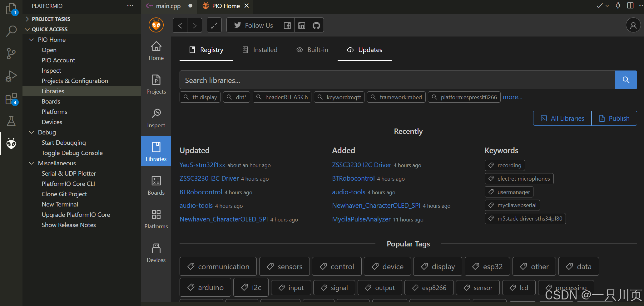Apply the platform:espressif8266 search example
Screen dimensions: 644x306
[x=464, y=97]
